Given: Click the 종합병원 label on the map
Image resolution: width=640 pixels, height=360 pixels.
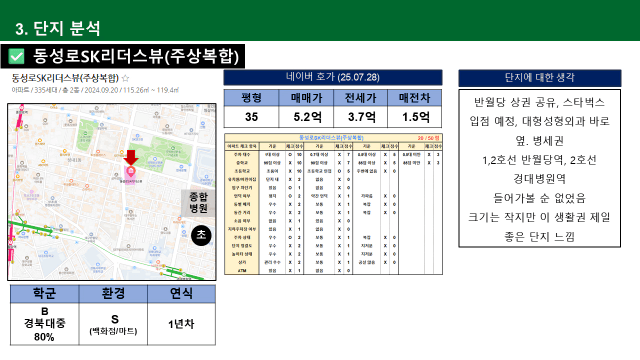Looking at the screenshot, I should point(198,203).
